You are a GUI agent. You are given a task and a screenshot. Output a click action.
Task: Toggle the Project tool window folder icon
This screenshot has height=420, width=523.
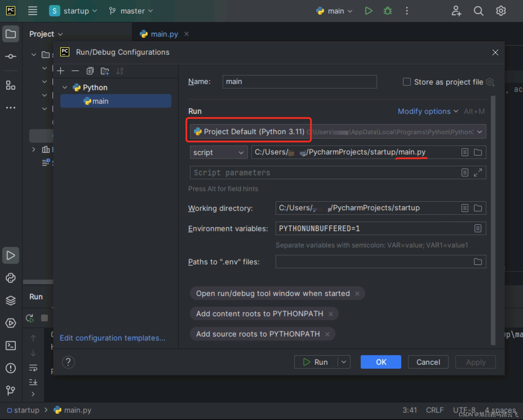coord(11,34)
